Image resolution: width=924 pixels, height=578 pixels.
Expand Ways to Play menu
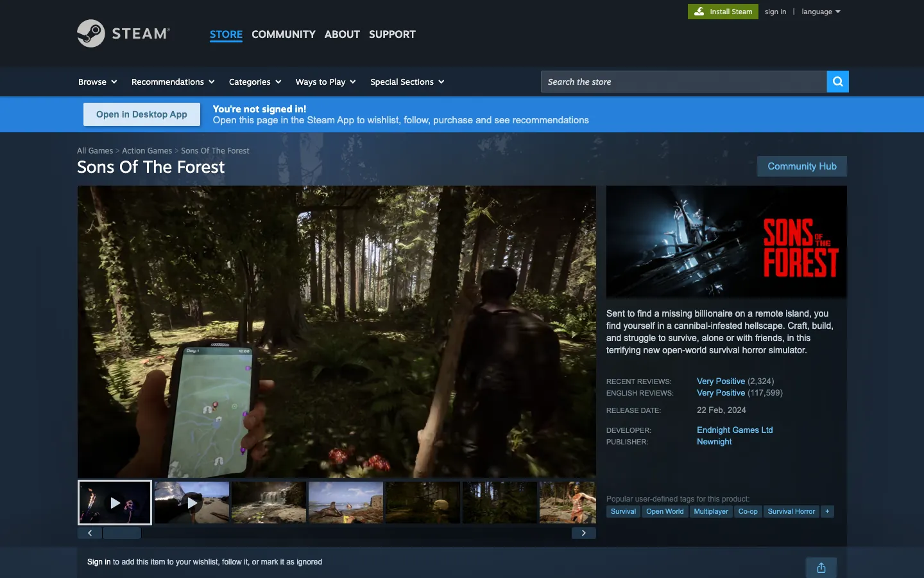(325, 82)
